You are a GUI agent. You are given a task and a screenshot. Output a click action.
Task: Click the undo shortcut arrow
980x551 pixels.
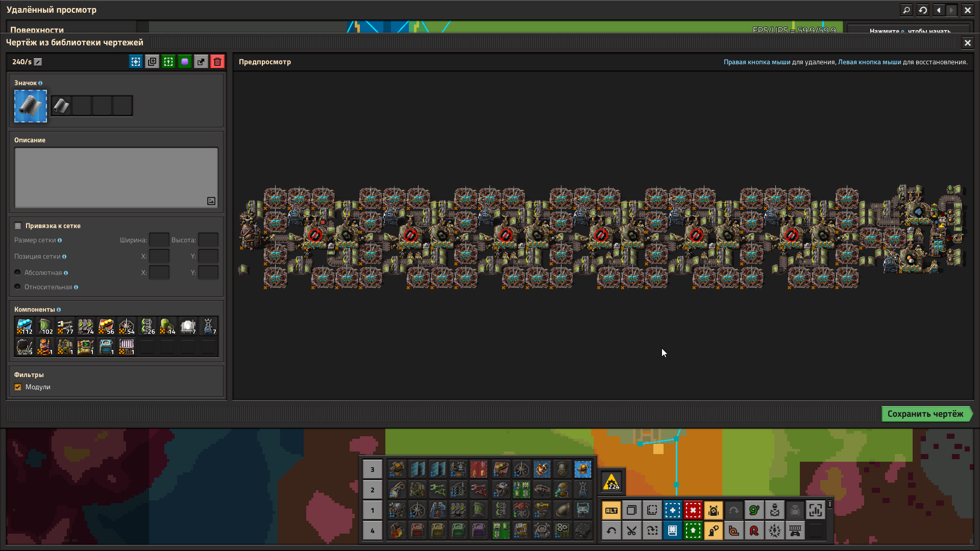(611, 531)
